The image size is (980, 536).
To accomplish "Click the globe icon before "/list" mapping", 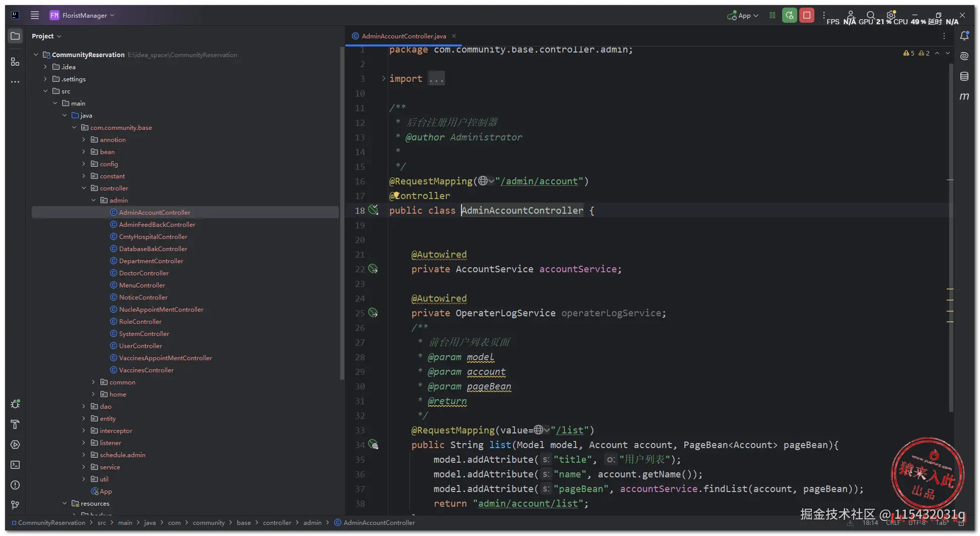I will click(539, 430).
